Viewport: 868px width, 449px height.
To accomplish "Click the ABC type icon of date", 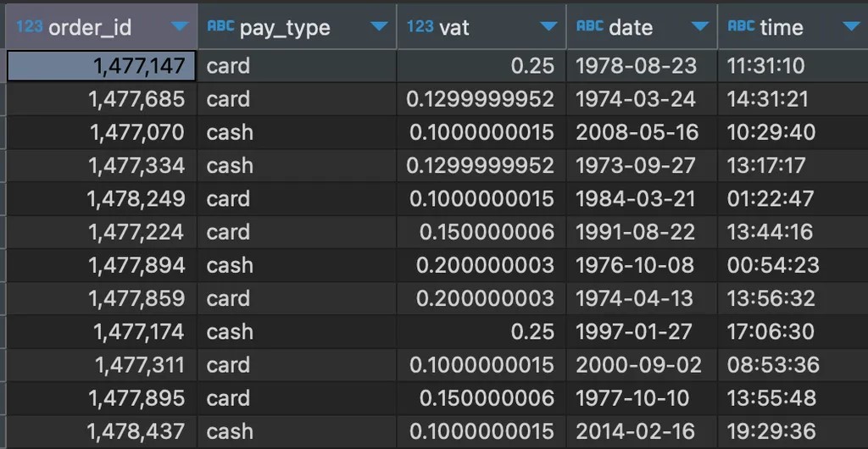I will click(x=590, y=26).
